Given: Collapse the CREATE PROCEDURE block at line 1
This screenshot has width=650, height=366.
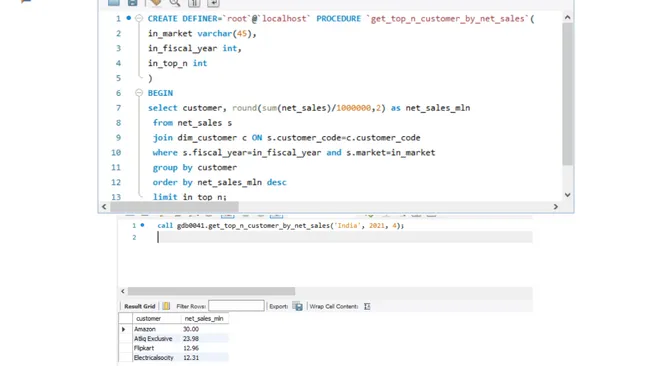Looking at the screenshot, I should (x=139, y=18).
